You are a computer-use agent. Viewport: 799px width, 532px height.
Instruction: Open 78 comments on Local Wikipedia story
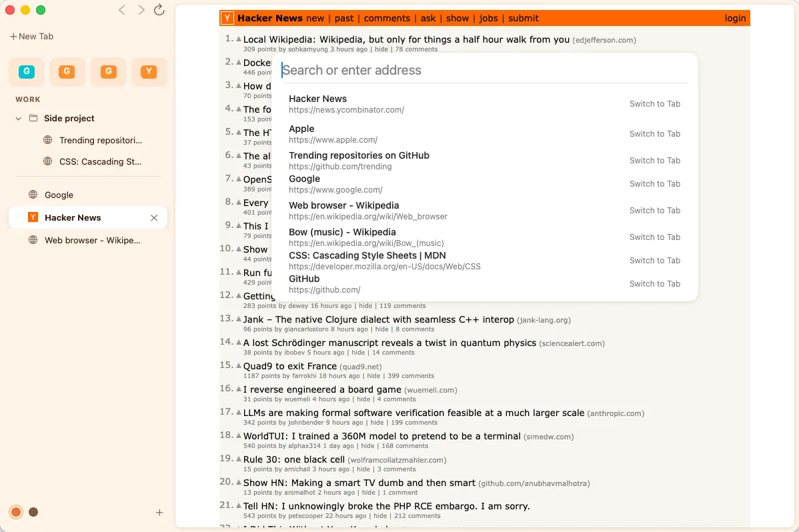(416, 49)
